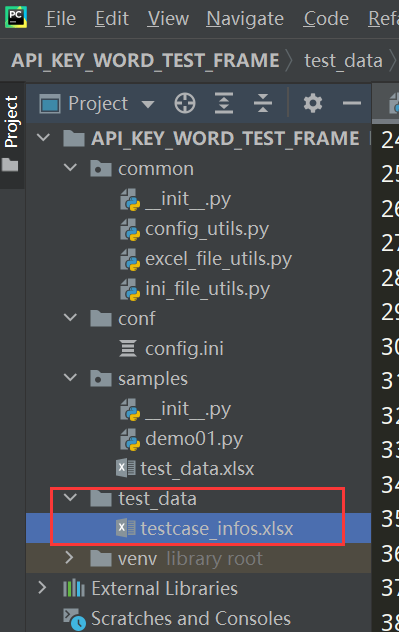
Task: Collapse the common folder
Action: pyautogui.click(x=70, y=167)
